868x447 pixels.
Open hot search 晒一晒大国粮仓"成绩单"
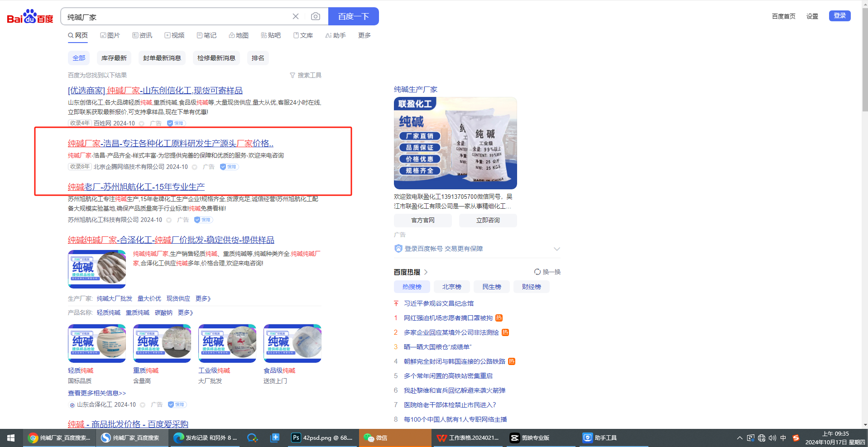pos(438,347)
